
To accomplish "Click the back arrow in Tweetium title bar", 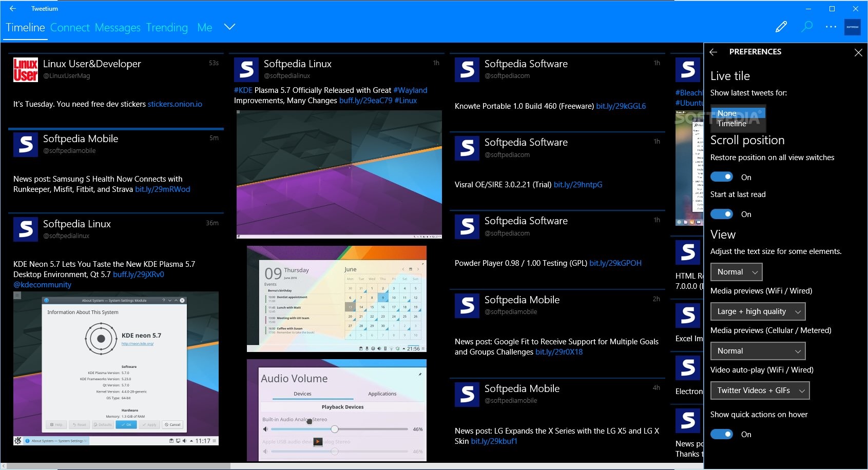I will click(x=13, y=9).
